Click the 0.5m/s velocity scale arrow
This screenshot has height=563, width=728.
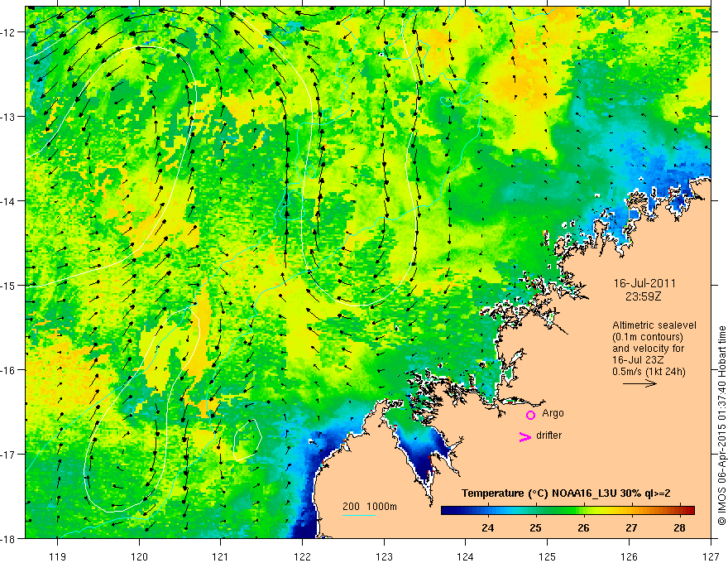[x=639, y=383]
